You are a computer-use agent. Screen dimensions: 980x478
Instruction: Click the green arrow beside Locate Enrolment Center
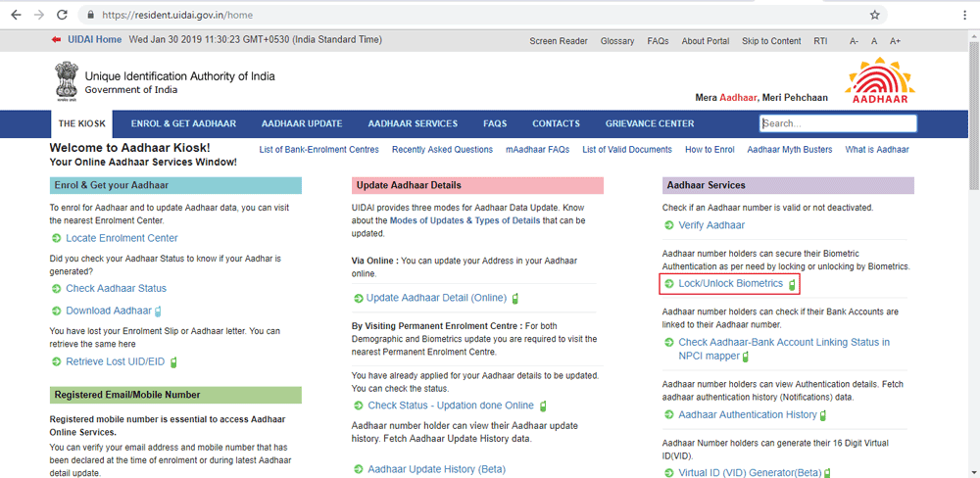click(56, 238)
